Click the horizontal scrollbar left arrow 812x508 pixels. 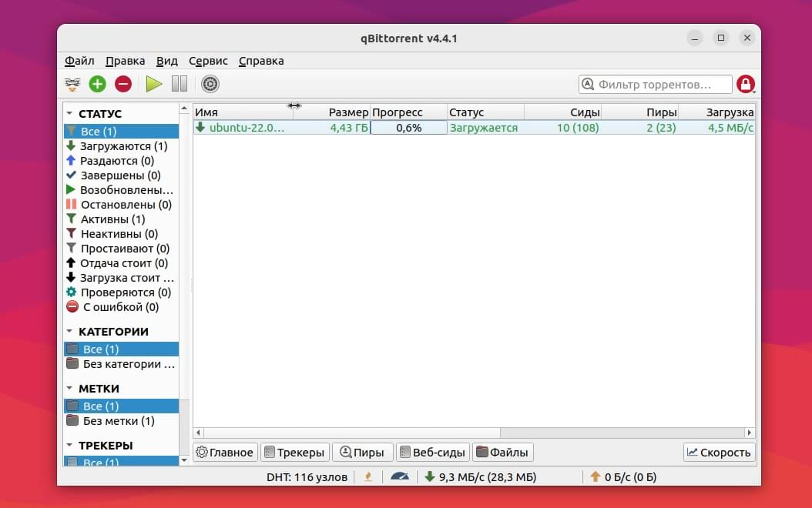[198, 433]
